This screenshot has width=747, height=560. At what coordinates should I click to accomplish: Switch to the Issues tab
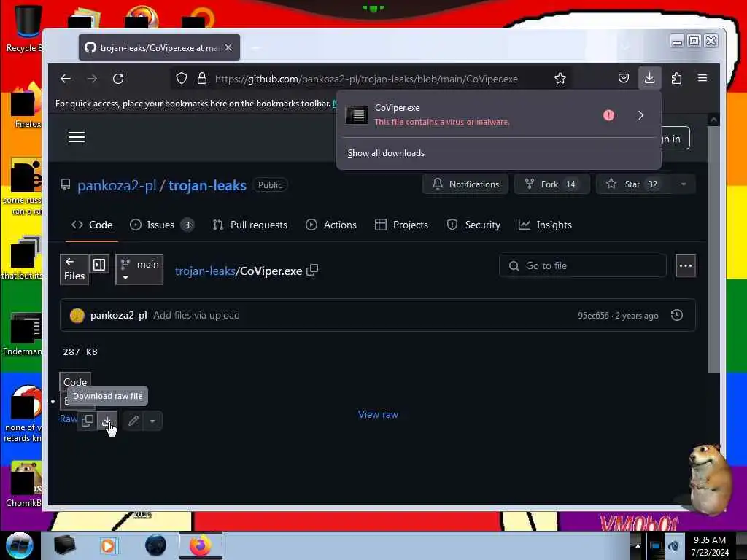tap(162, 225)
